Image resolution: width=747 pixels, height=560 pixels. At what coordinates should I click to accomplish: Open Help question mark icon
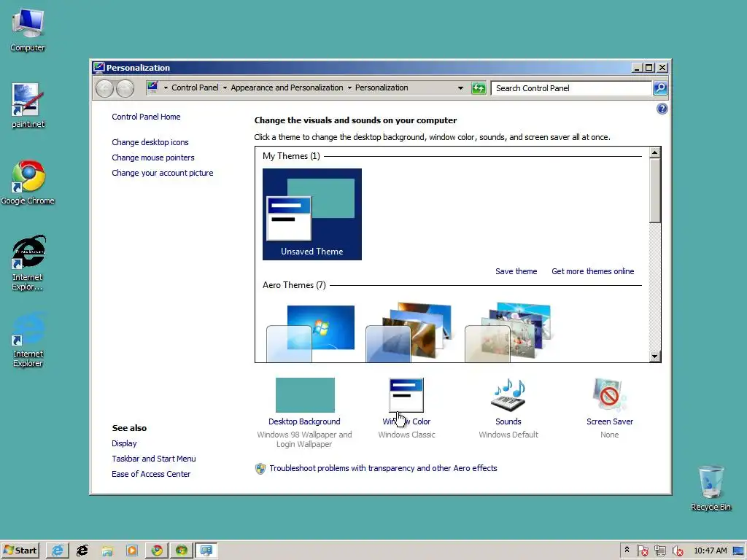pyautogui.click(x=662, y=109)
